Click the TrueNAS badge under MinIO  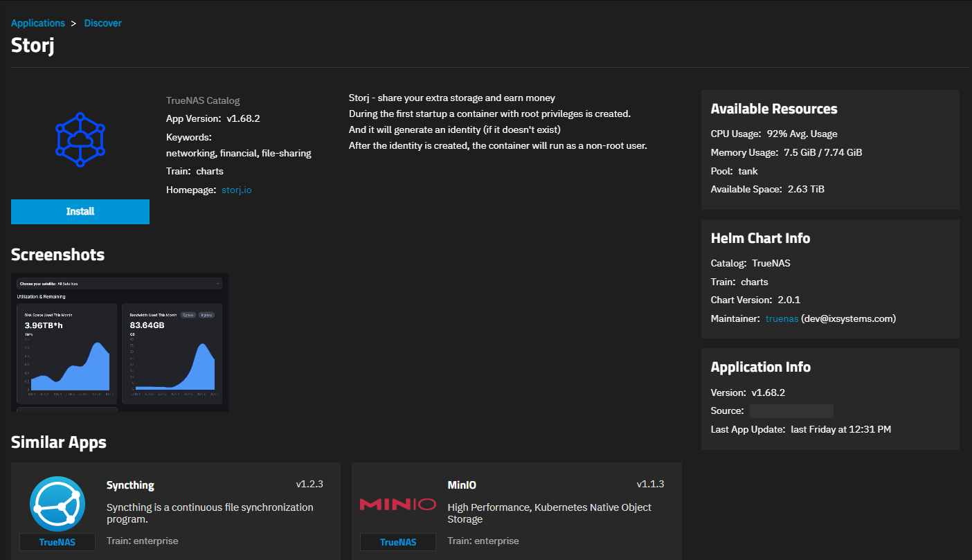pos(398,542)
